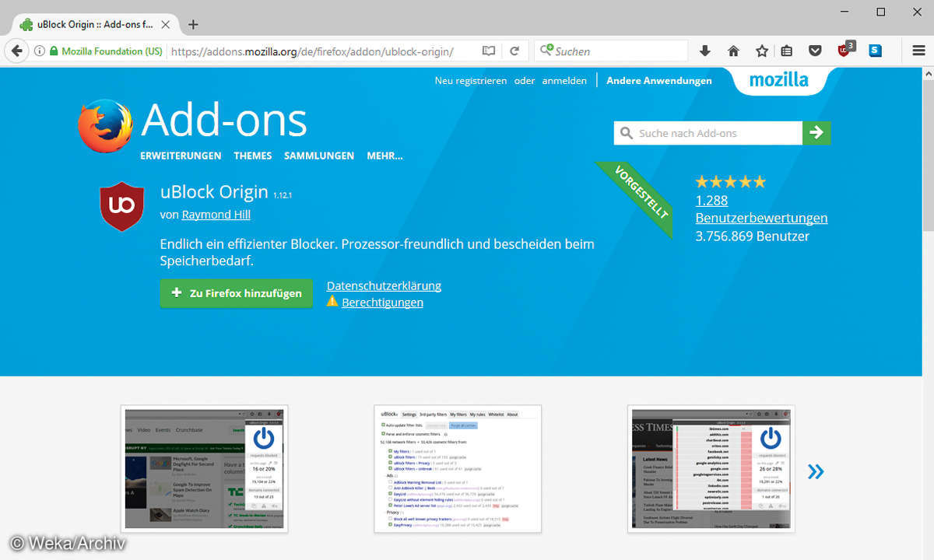
Task: Click the vertical page scrollbar
Action: coord(928,156)
